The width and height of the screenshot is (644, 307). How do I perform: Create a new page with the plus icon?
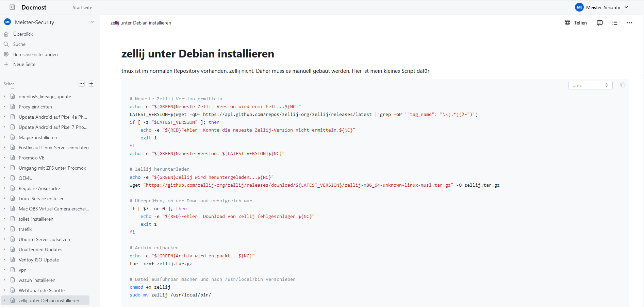pos(91,83)
